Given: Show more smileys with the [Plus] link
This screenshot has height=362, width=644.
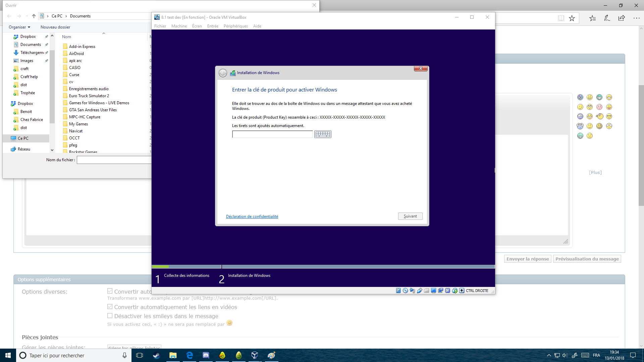Looking at the screenshot, I should (595, 173).
